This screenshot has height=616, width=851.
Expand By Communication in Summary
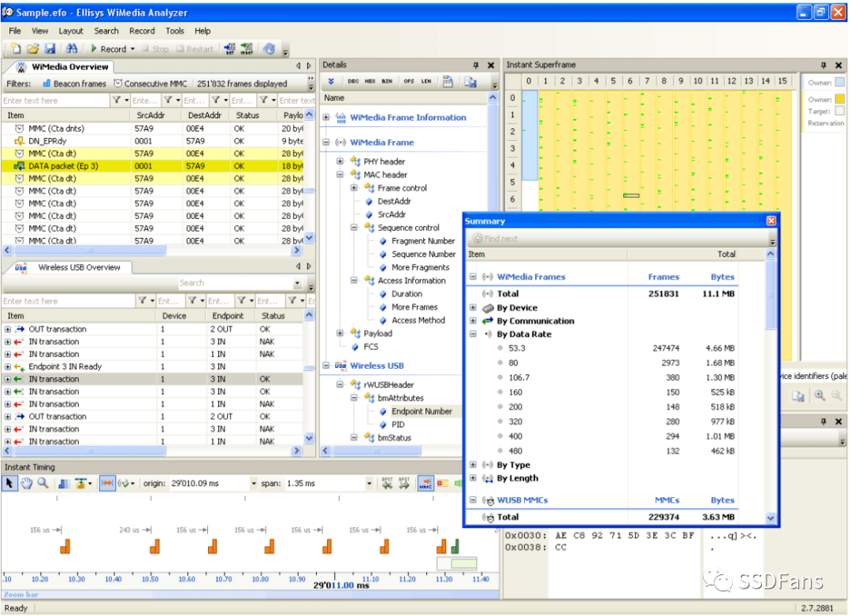tap(474, 321)
